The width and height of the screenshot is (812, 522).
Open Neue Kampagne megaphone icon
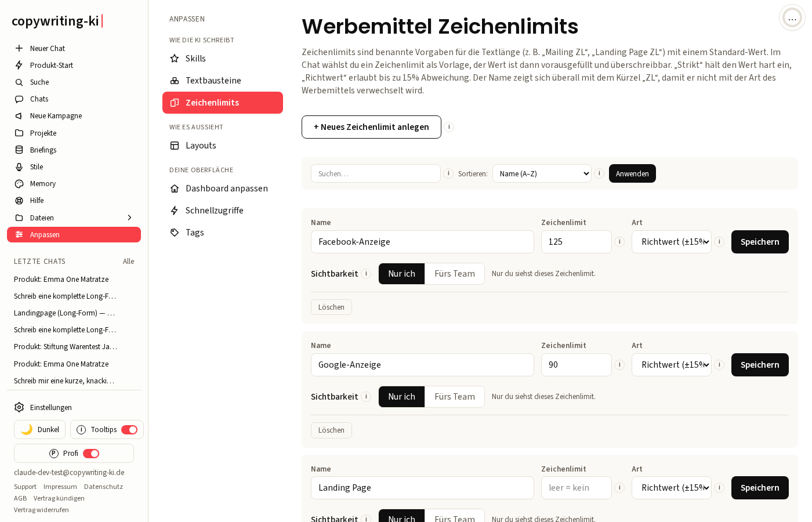click(19, 116)
